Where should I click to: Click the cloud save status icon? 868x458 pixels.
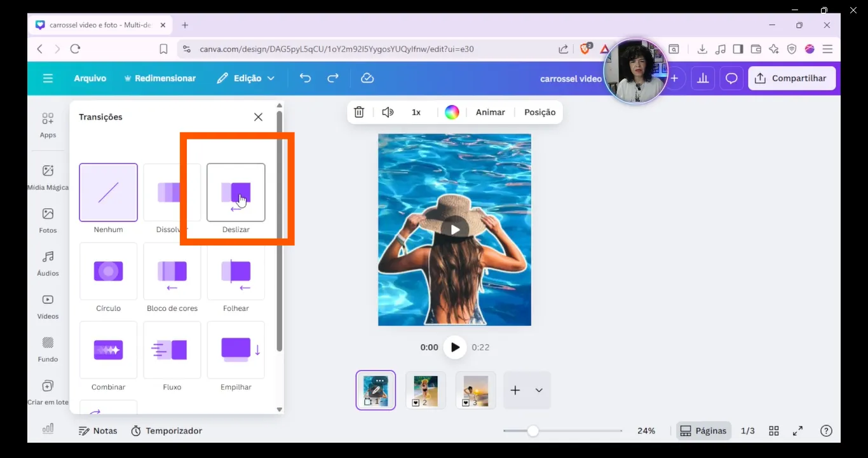pos(367,78)
